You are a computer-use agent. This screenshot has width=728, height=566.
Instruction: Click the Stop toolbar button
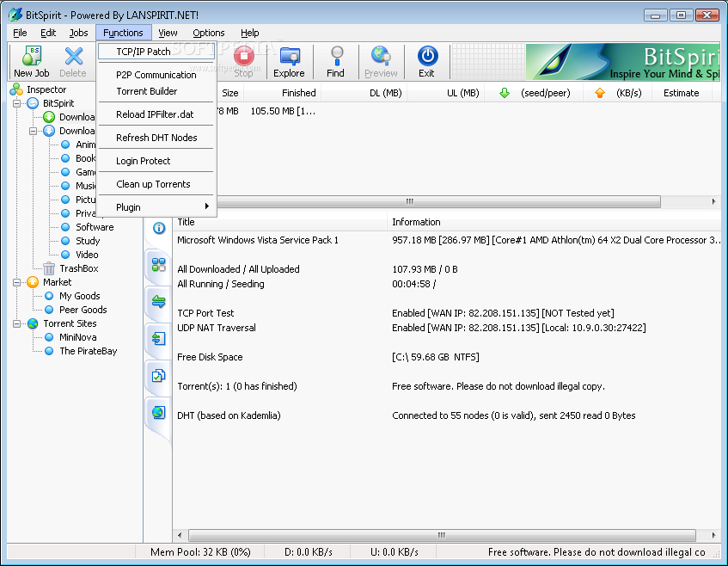[x=244, y=61]
